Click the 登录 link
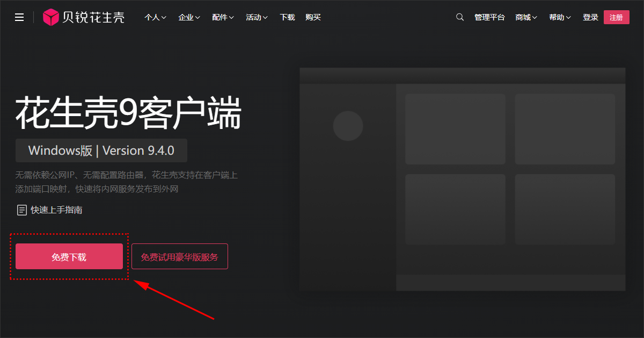The image size is (644, 338). click(x=590, y=17)
